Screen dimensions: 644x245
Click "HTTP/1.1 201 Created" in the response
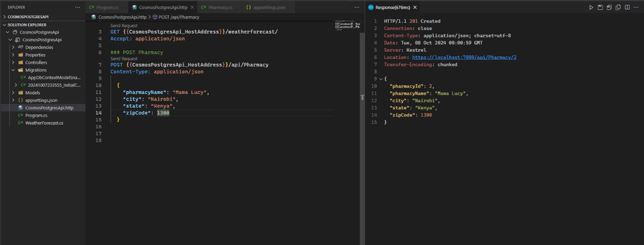[x=412, y=21]
